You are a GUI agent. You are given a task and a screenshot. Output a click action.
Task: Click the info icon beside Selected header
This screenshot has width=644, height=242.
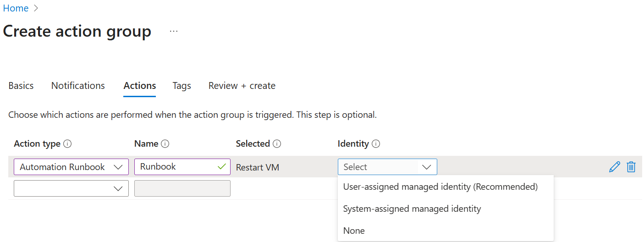click(x=277, y=144)
